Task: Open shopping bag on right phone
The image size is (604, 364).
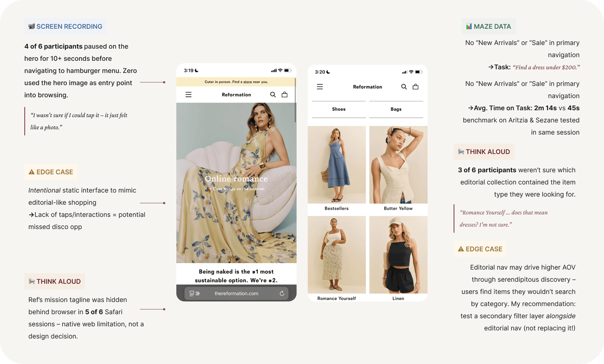Action: pyautogui.click(x=415, y=87)
